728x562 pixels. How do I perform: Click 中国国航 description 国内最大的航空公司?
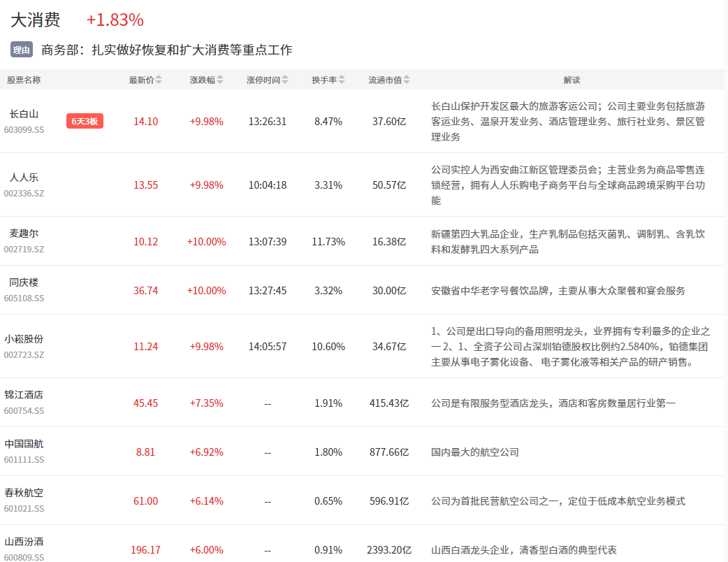point(475,452)
